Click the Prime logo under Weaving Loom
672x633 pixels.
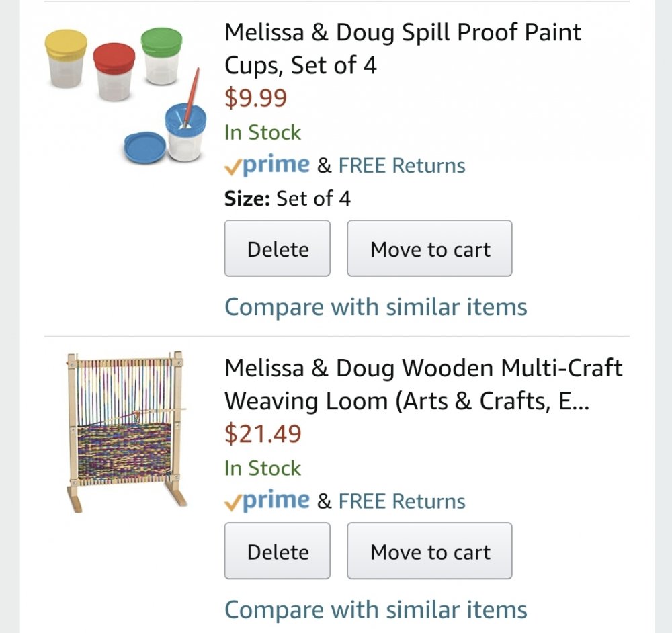tap(267, 501)
